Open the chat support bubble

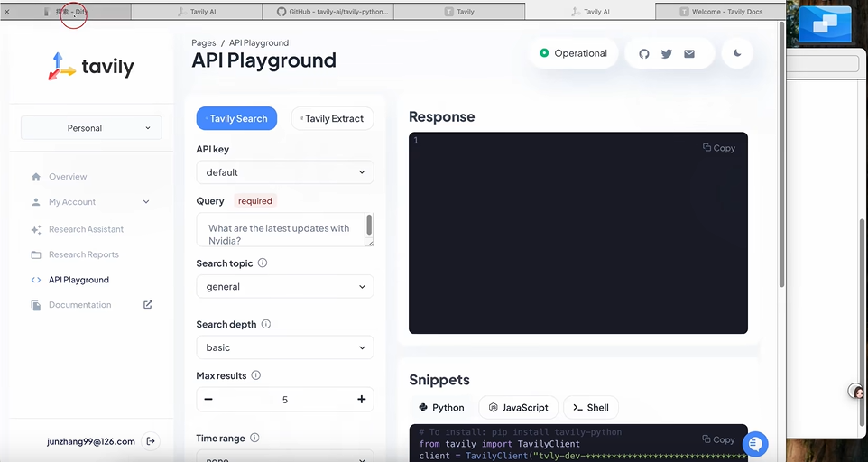pyautogui.click(x=755, y=443)
